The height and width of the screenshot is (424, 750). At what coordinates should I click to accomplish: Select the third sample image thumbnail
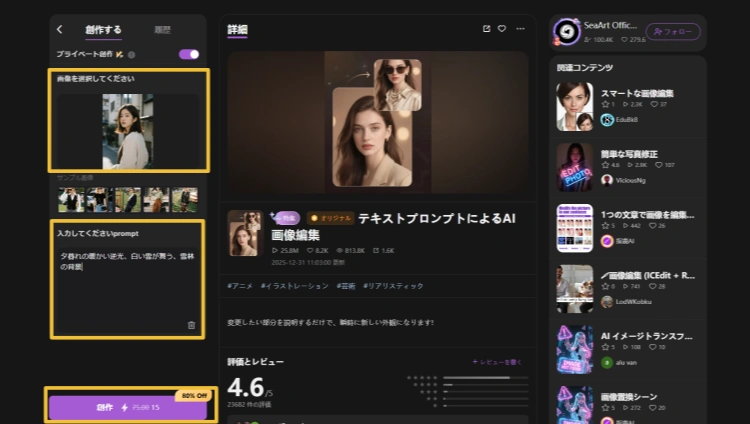128,200
